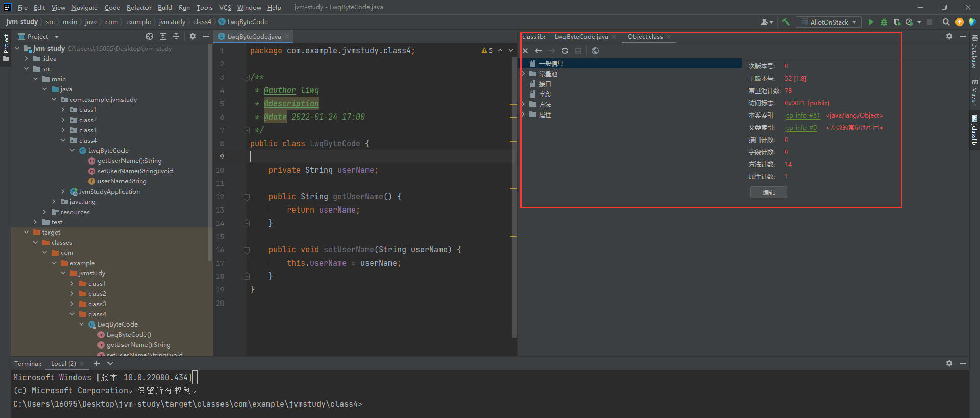The image size is (980, 418).
Task: Open jclasslib panel gear settings
Action: coord(949,36)
